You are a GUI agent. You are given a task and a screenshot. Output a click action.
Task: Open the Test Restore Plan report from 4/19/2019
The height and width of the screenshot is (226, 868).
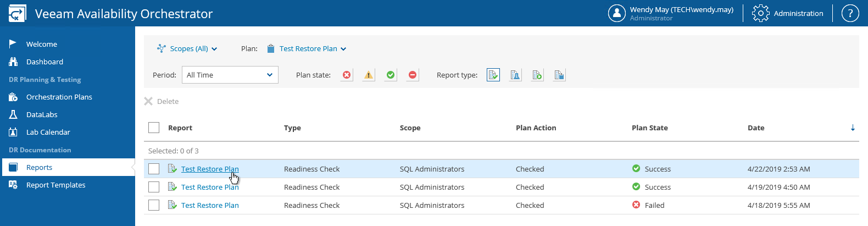(210, 187)
